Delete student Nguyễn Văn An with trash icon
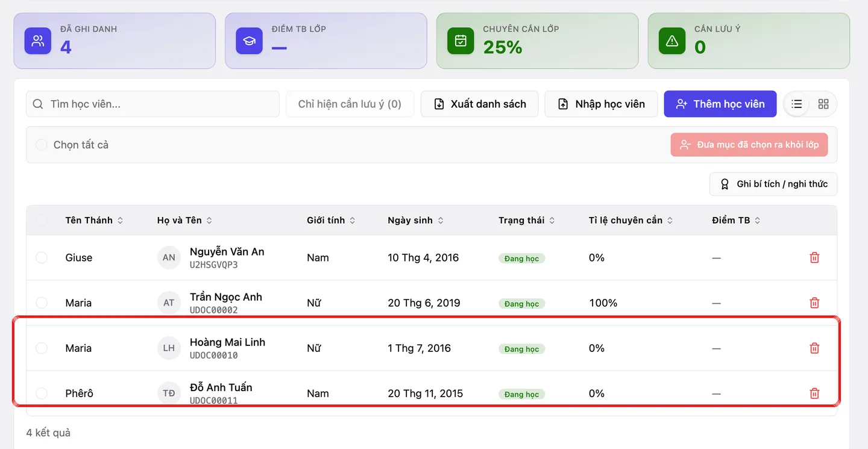868x449 pixels. click(x=814, y=257)
